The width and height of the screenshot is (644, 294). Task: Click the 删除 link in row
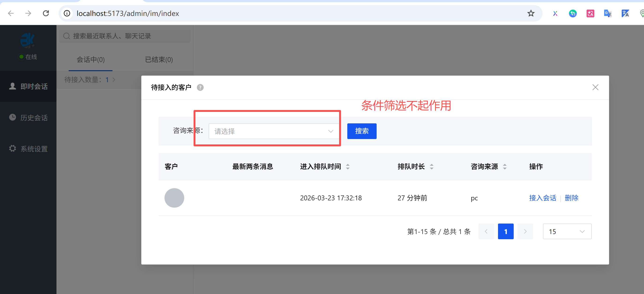(571, 198)
